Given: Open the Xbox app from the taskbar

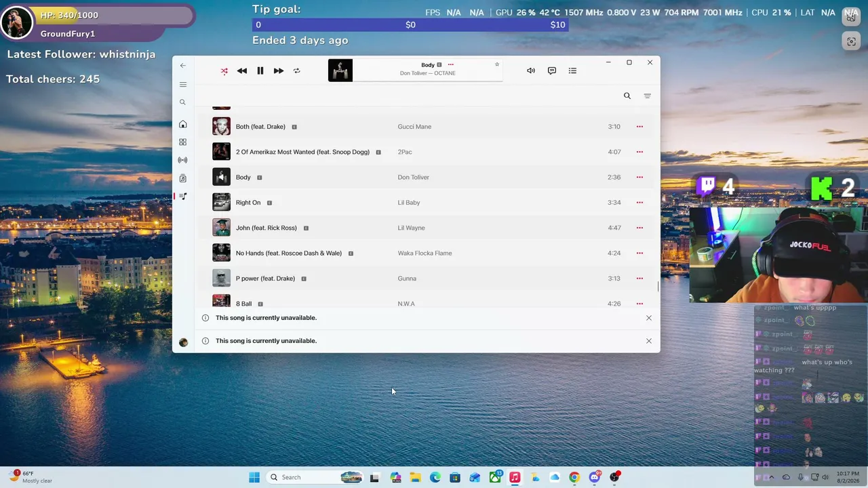Looking at the screenshot, I should [495, 477].
